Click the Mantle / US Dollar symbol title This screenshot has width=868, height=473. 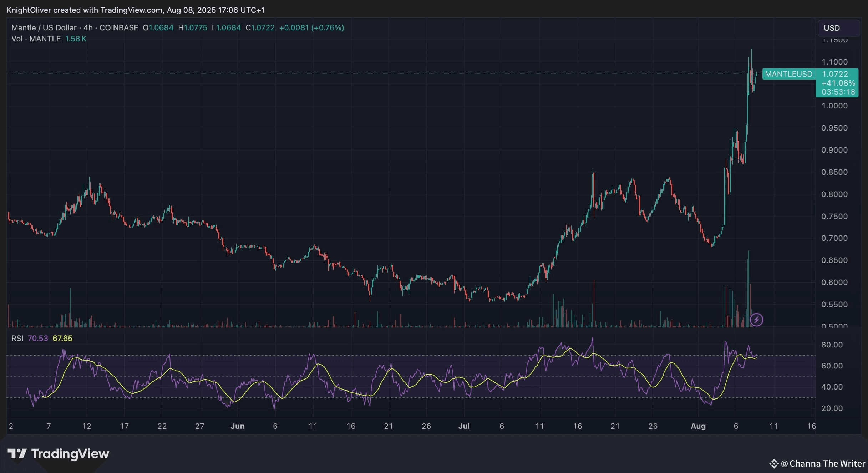44,28
